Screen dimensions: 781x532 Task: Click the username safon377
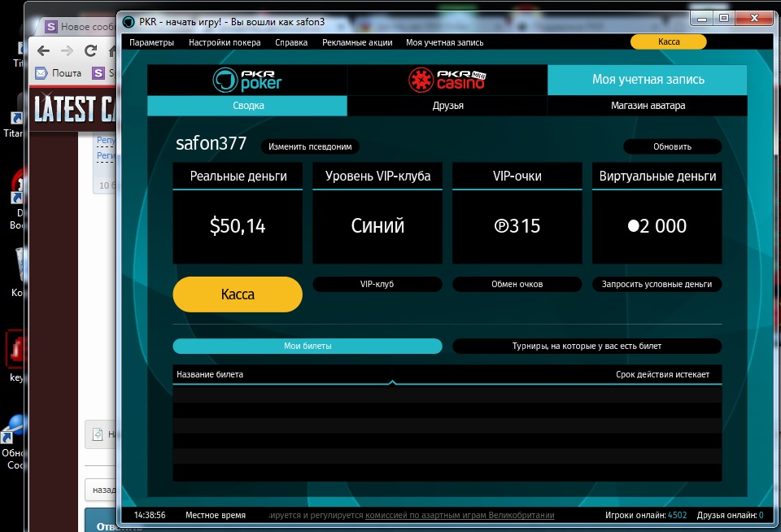[212, 143]
